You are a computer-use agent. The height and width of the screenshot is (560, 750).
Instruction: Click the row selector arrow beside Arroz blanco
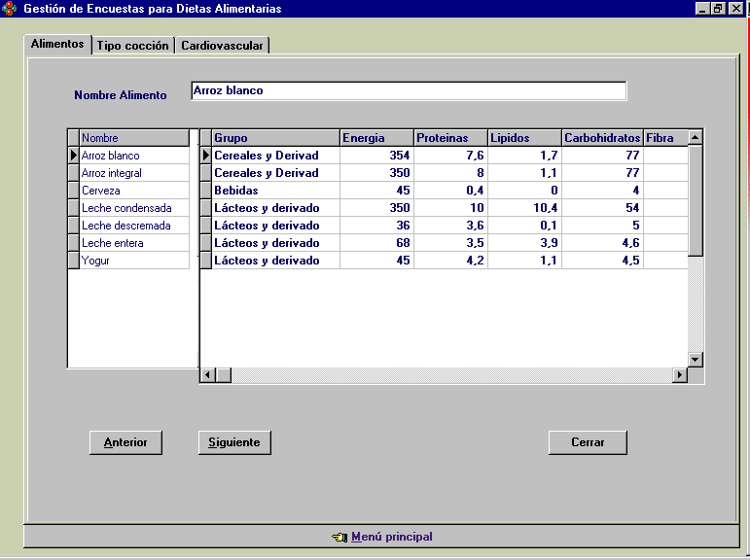click(73, 156)
